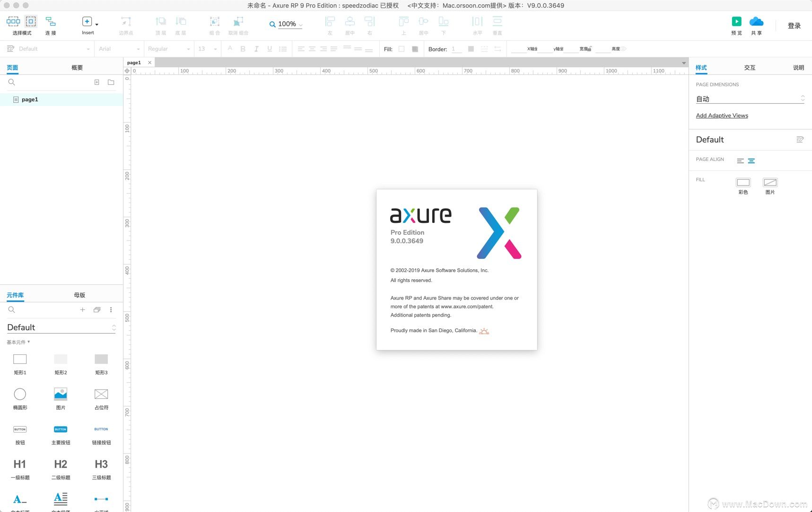Edit Default page style icon in right panel
812x512 pixels.
pos(800,140)
